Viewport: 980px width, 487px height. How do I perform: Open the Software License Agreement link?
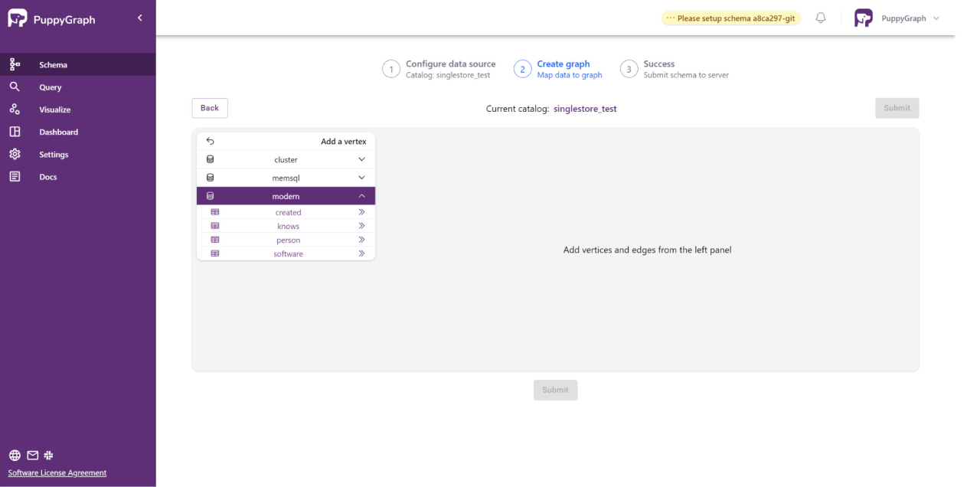[57, 472]
